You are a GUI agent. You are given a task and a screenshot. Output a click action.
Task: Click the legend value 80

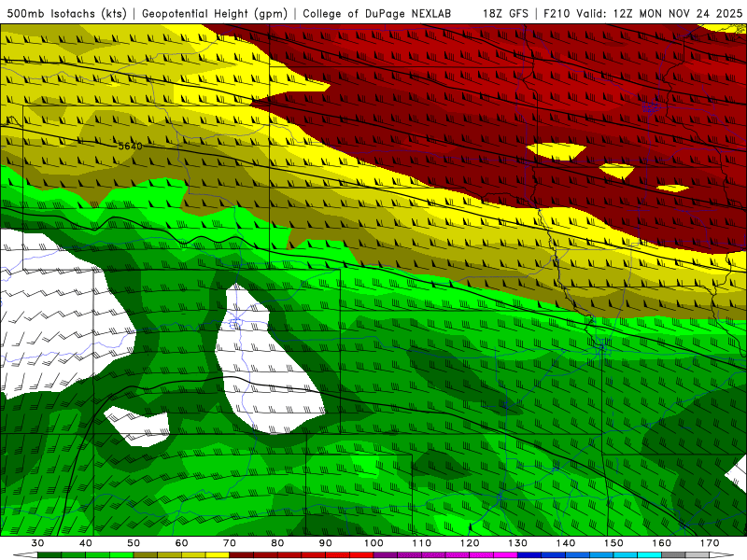(x=277, y=543)
